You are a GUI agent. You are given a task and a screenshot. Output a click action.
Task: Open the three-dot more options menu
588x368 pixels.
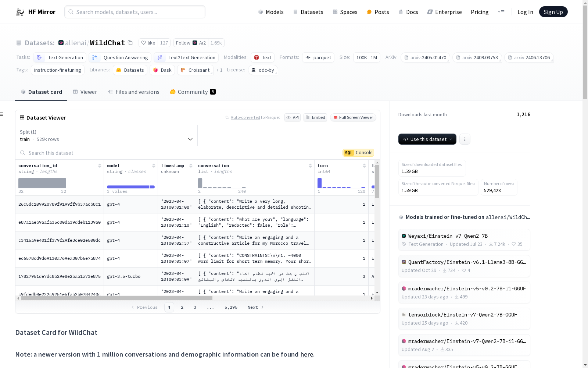(x=465, y=139)
